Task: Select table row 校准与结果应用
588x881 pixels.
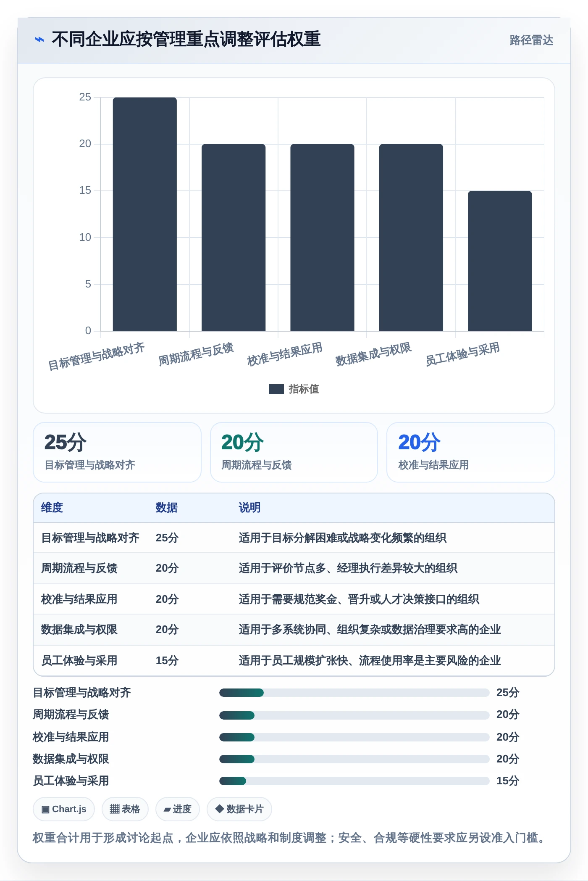Action: click(294, 599)
